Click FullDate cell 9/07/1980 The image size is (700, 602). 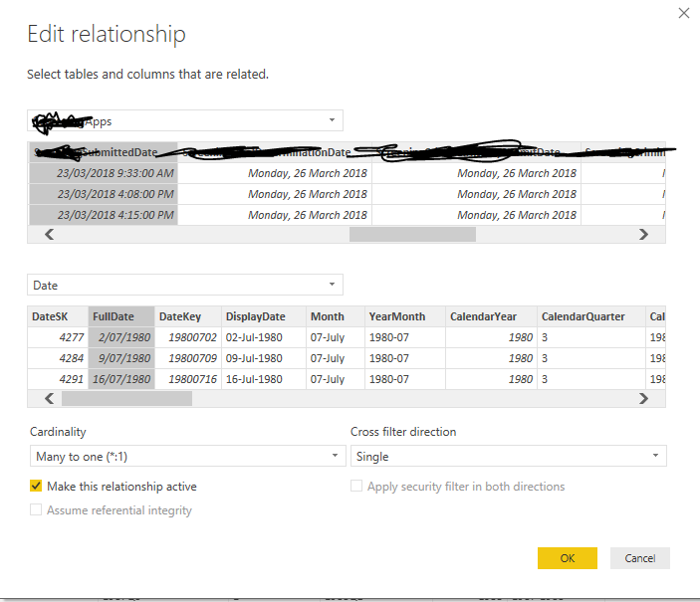[x=121, y=358]
